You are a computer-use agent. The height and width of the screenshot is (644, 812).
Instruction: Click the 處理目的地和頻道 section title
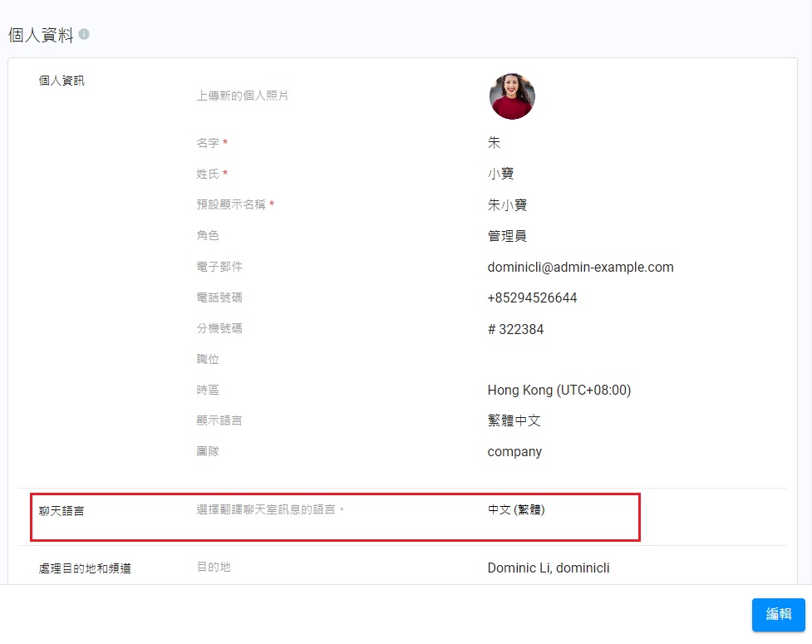coord(85,568)
